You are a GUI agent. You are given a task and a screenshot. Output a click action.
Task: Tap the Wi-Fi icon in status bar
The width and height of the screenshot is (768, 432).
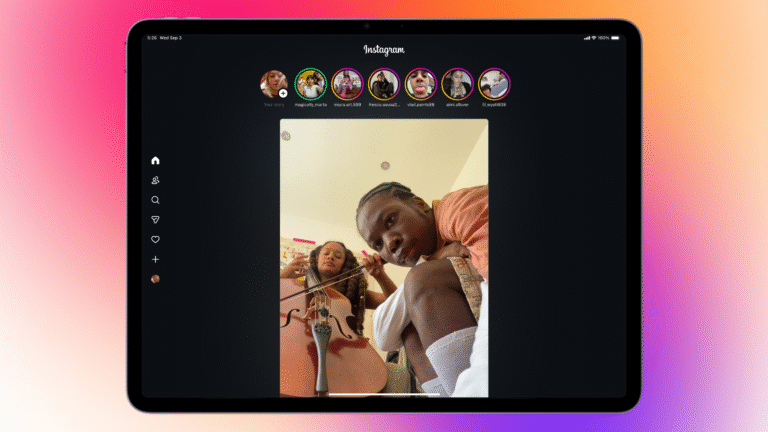pyautogui.click(x=593, y=38)
